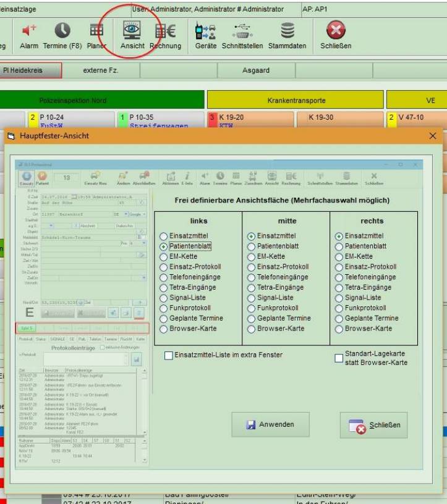Select EM-Kette in mitte column
This screenshot has height=504, width=447.
(x=252, y=256)
